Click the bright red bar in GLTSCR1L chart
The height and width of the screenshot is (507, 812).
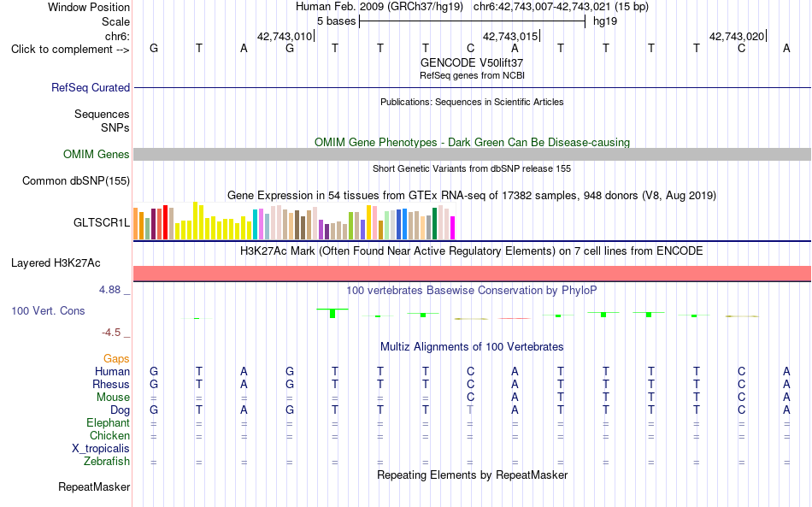165,222
